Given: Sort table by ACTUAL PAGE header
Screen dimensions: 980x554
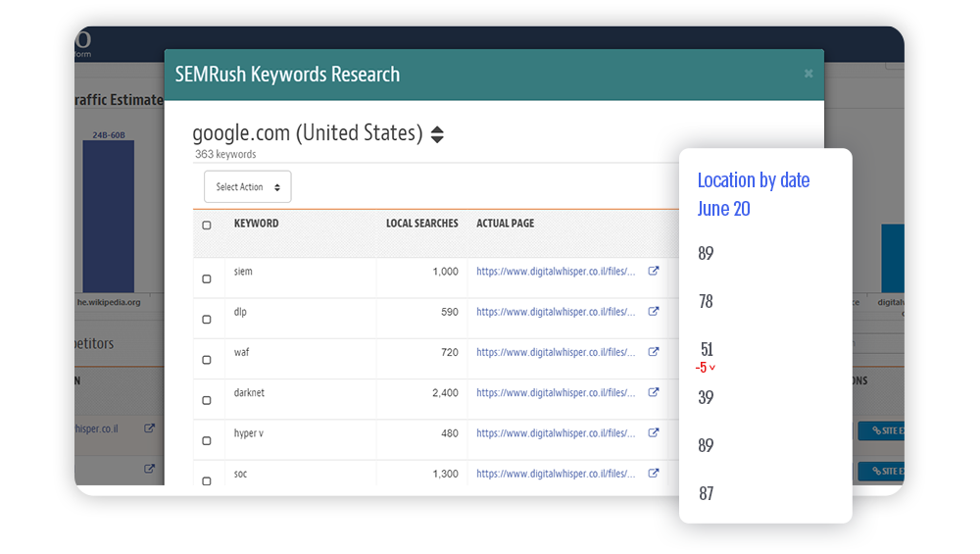Looking at the screenshot, I should coord(505,224).
